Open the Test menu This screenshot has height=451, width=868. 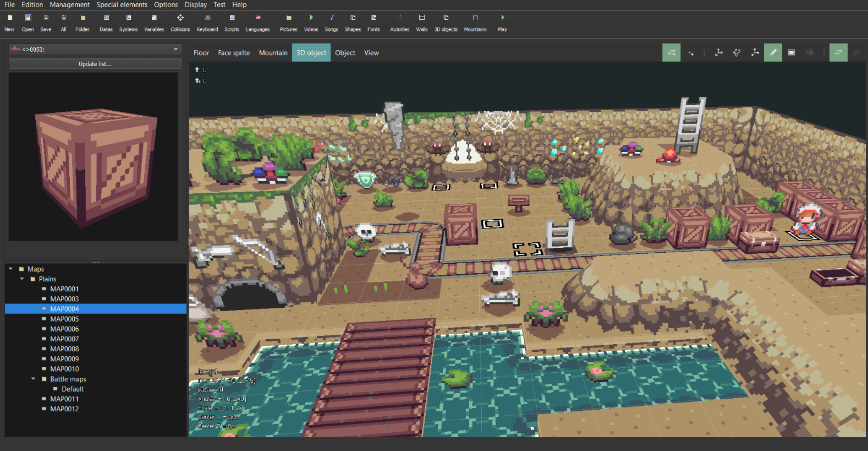click(219, 4)
